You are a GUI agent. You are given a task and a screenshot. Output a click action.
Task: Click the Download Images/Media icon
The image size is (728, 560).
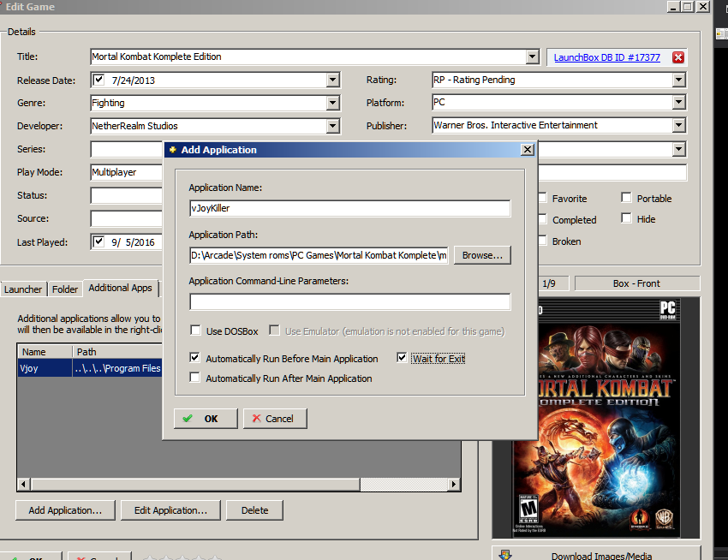pos(505,554)
